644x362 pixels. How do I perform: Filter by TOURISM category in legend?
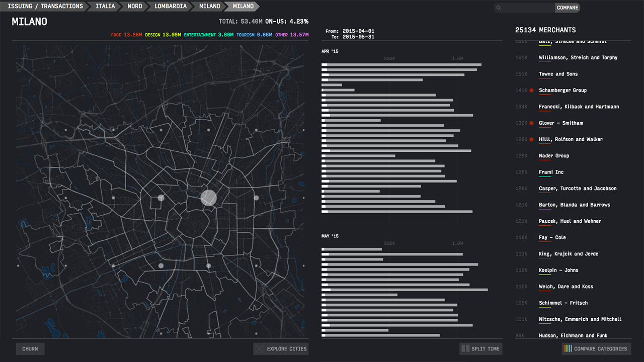pos(255,35)
